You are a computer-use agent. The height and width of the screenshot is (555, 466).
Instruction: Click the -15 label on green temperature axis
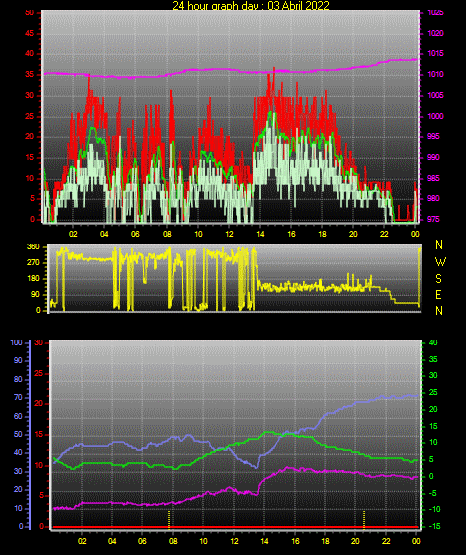coord(435,526)
